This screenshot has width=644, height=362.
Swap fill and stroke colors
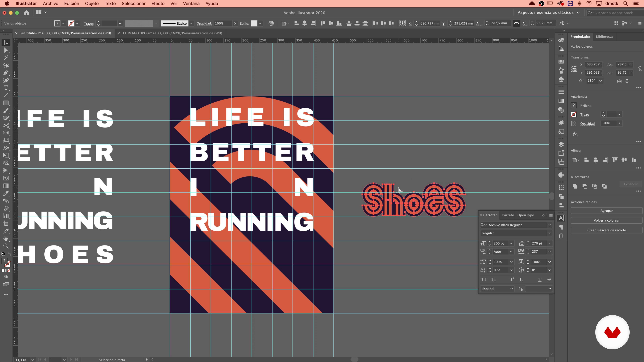click(x=10, y=254)
